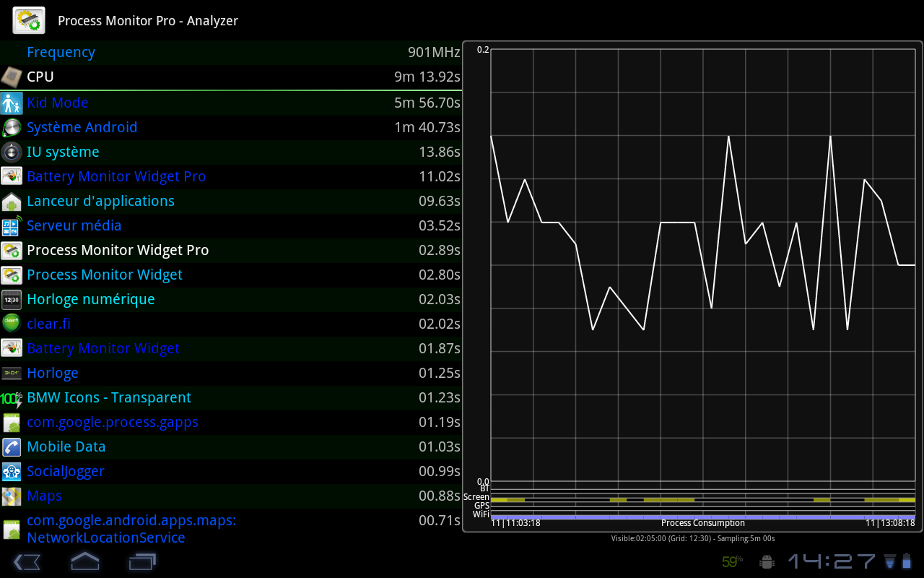Screen dimensions: 924x578
Task: Tap the Screen on-state timeline bar
Action: point(703,499)
